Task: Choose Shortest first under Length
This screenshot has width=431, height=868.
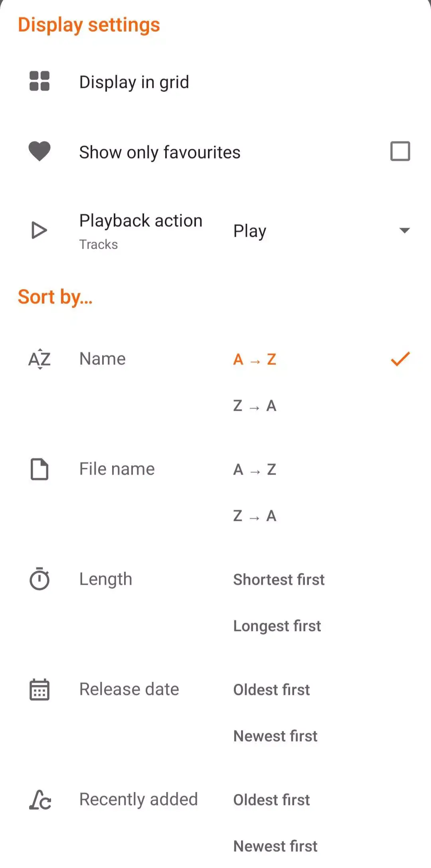Action: tap(279, 579)
